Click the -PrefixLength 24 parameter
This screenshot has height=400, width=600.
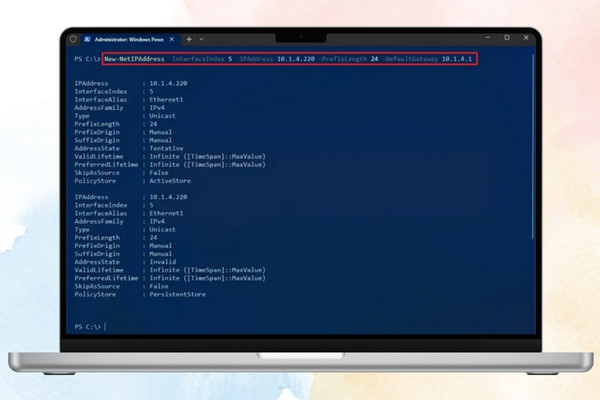[348, 59]
